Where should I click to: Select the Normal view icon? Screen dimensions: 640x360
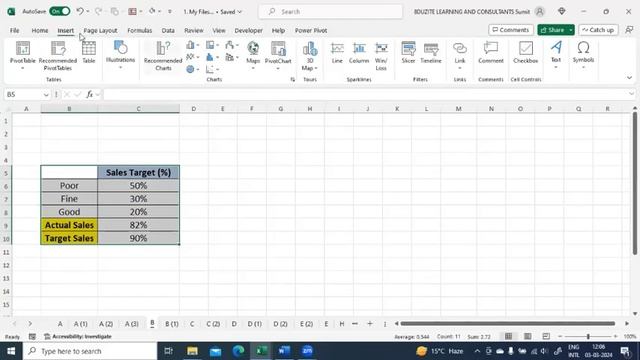509,336
